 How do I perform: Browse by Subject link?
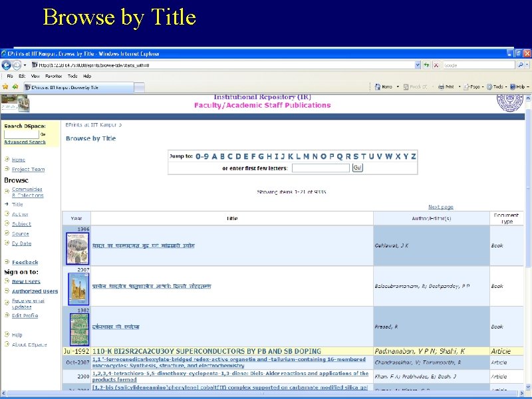coord(21,224)
